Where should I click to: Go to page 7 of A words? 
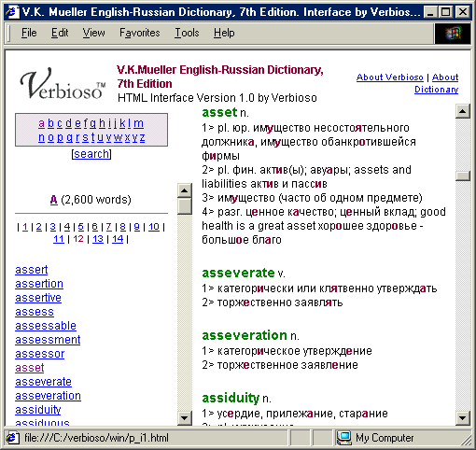point(109,227)
